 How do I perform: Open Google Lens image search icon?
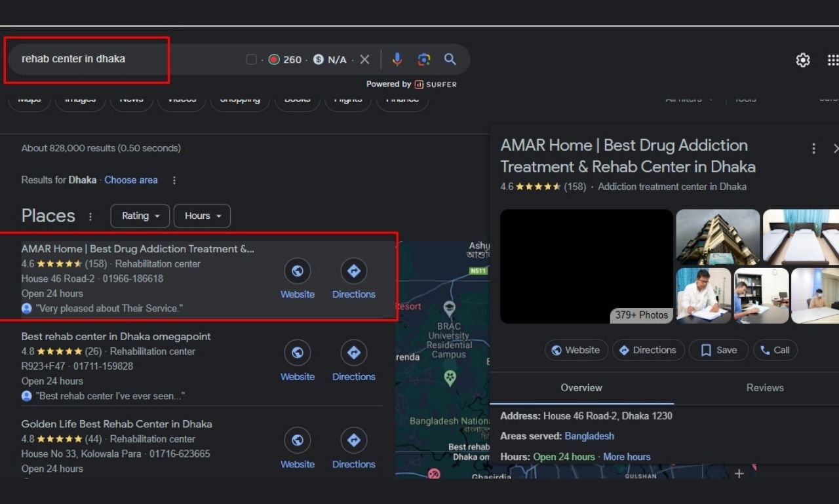tap(424, 59)
